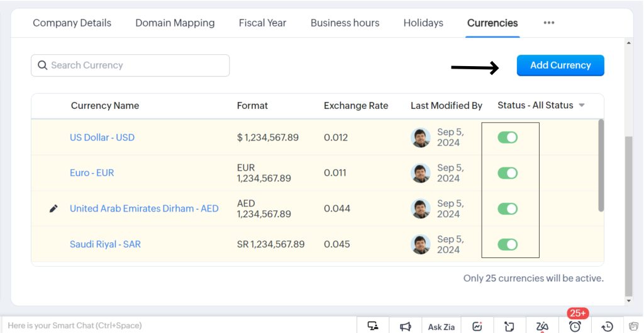Screen dimensions: 644x333
Task: Click the Last Modified By column header
Action: (447, 106)
